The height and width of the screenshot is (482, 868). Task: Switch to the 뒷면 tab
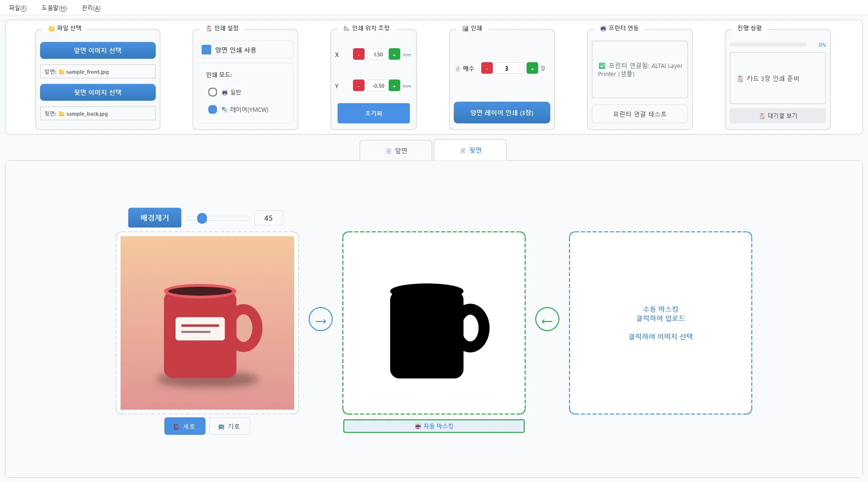click(x=470, y=150)
